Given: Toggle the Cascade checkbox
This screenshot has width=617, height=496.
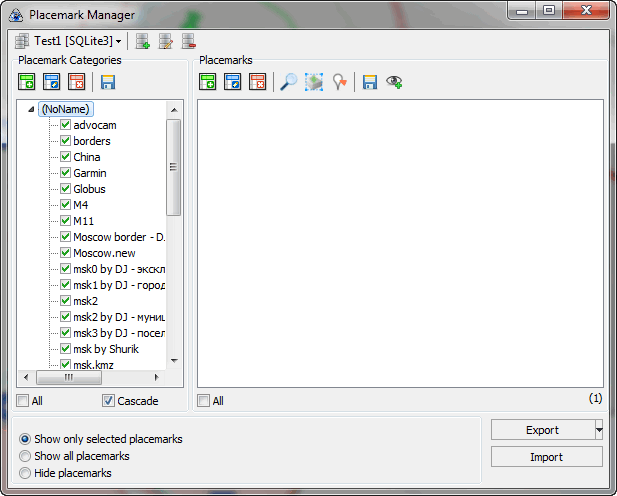Looking at the screenshot, I should coord(109,401).
